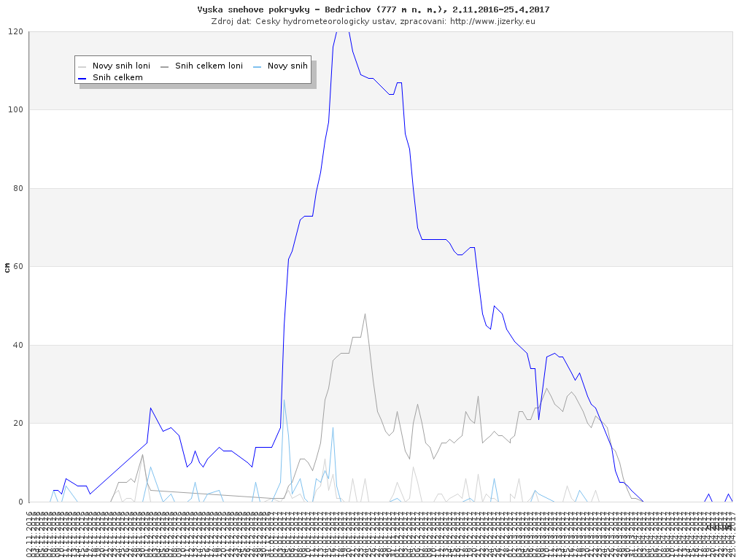Click the 60 label on y-axis
This screenshot has width=747, height=560.
point(18,267)
